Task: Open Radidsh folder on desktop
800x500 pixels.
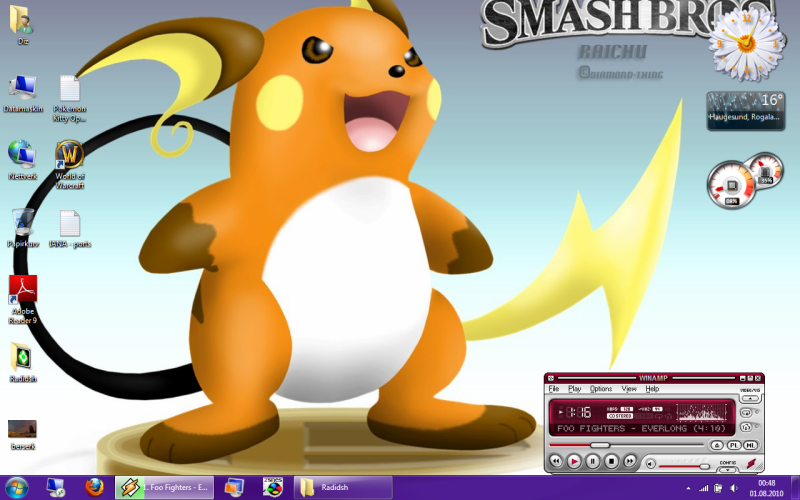Action: tap(22, 363)
